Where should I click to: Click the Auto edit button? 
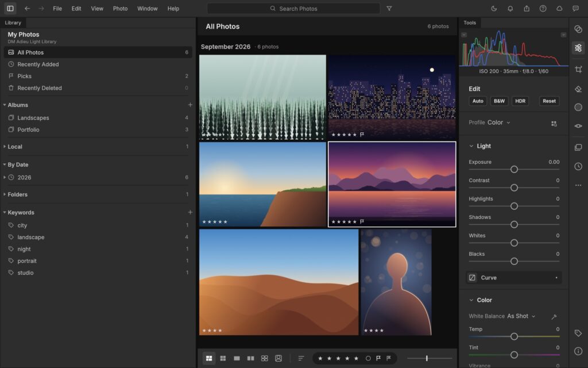point(478,101)
